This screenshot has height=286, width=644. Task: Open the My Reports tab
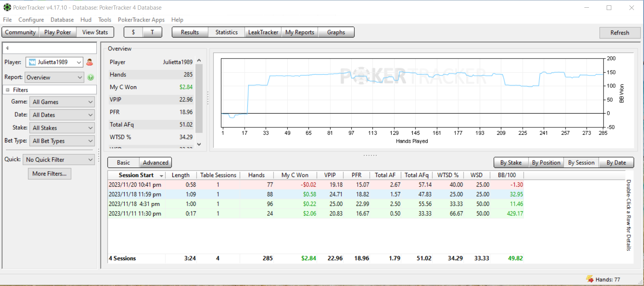[300, 32]
